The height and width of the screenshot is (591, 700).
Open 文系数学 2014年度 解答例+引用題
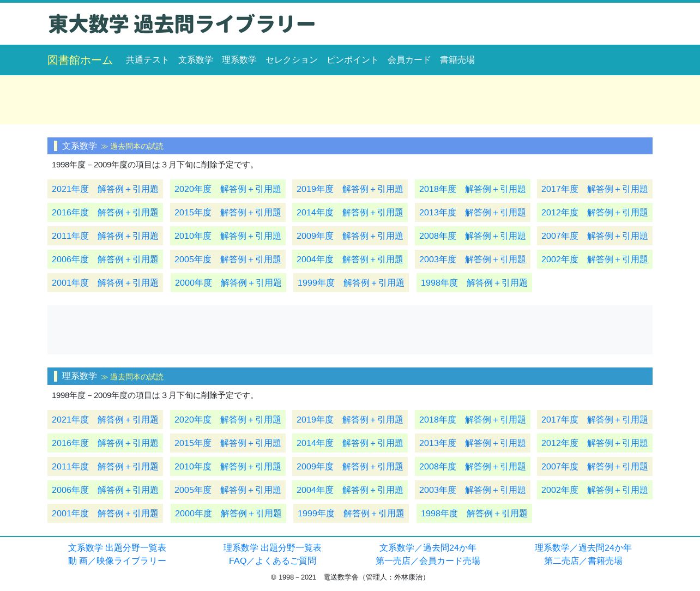point(350,213)
